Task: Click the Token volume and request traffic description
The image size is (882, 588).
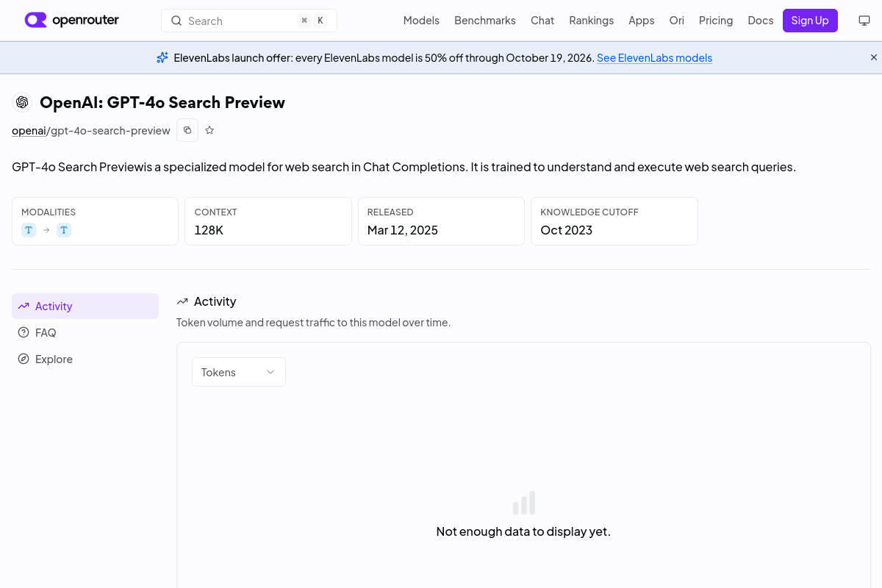Action: pyautogui.click(x=313, y=322)
